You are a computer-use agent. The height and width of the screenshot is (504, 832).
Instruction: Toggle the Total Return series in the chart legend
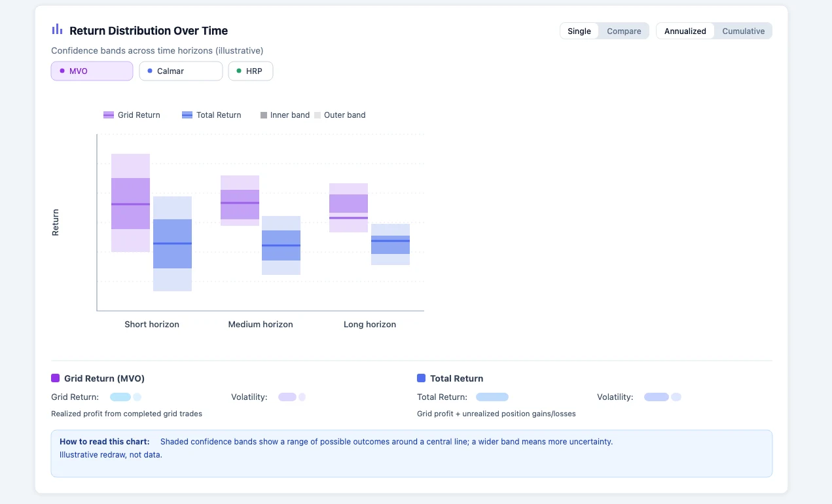click(211, 115)
